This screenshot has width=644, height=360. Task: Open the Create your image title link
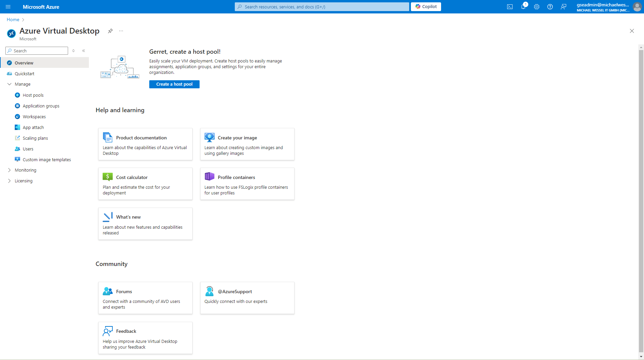[x=237, y=138]
